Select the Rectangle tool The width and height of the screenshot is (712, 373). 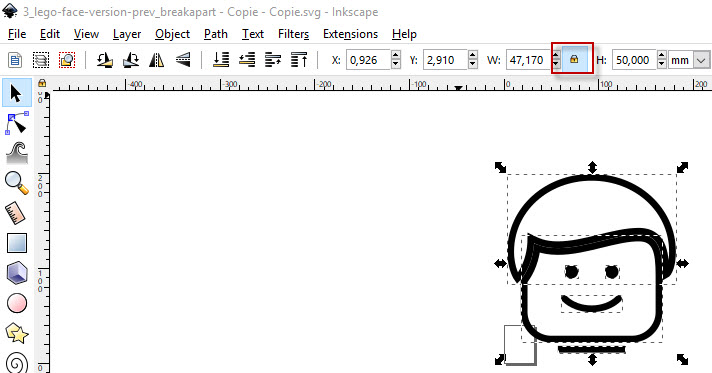pyautogui.click(x=17, y=243)
